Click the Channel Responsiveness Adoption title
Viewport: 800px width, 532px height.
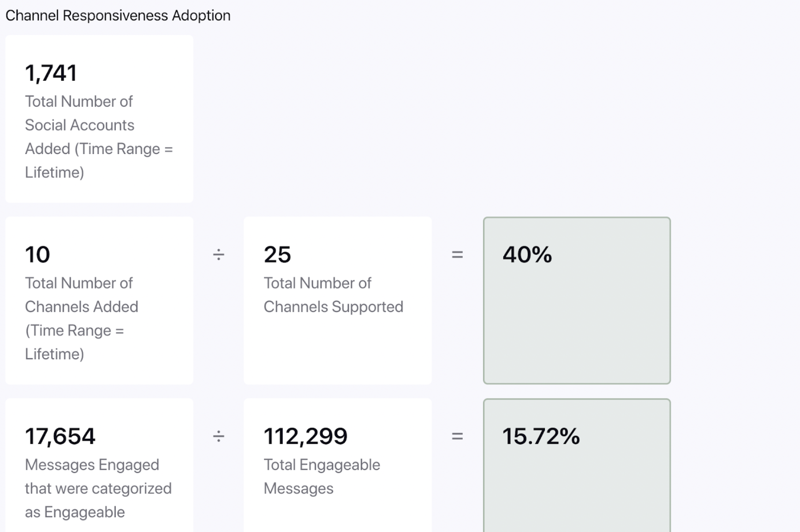click(x=118, y=16)
